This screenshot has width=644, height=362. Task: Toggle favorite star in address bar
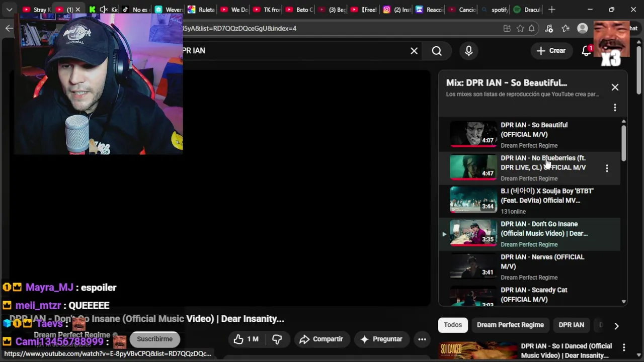(520, 29)
